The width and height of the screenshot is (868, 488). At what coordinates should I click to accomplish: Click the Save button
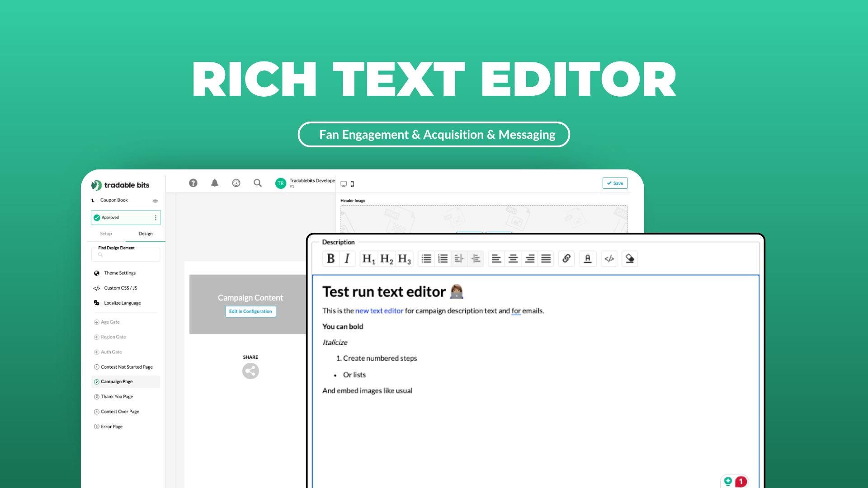point(615,183)
